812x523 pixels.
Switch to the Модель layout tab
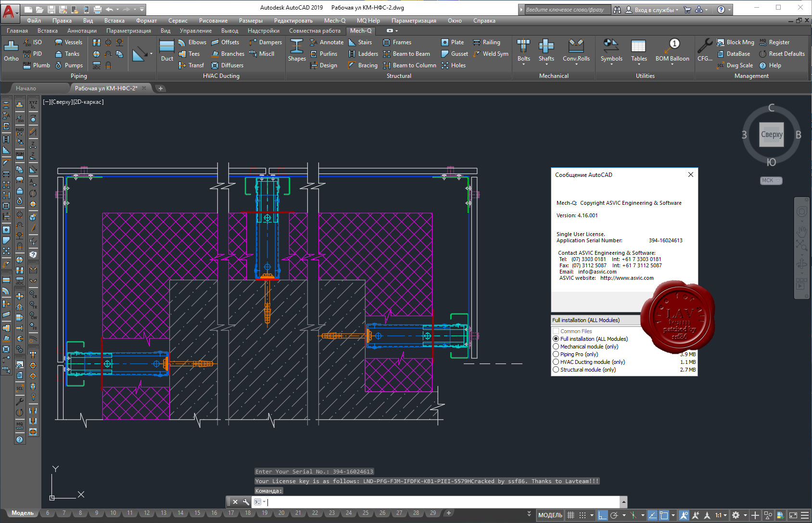point(22,513)
